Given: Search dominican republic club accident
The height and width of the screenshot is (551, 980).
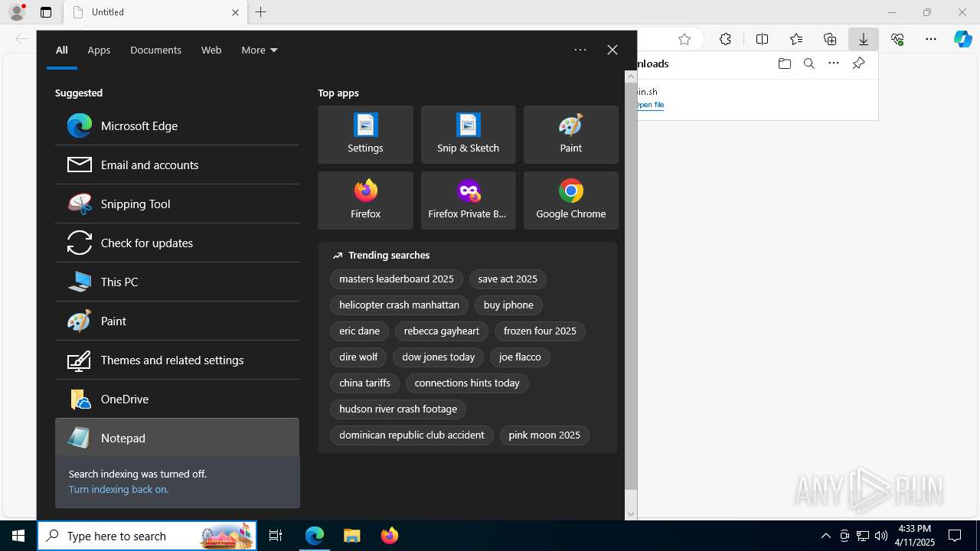Looking at the screenshot, I should (412, 435).
